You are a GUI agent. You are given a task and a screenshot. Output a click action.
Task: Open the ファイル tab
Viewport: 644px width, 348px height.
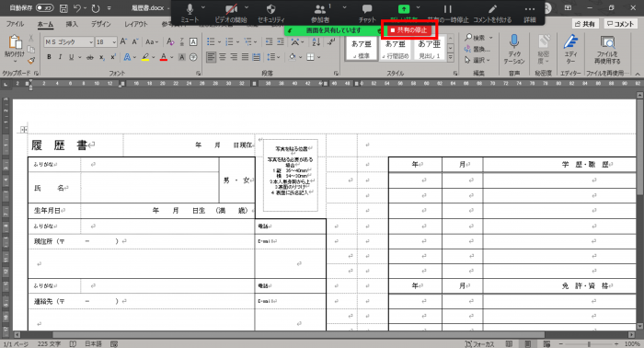pos(16,24)
